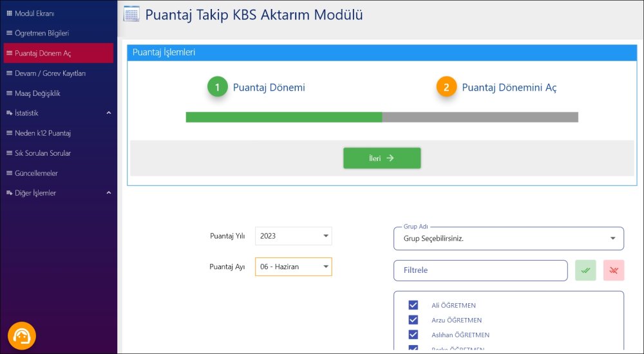Click the list icon beside Devam / Görev Kayıtları

[9, 73]
